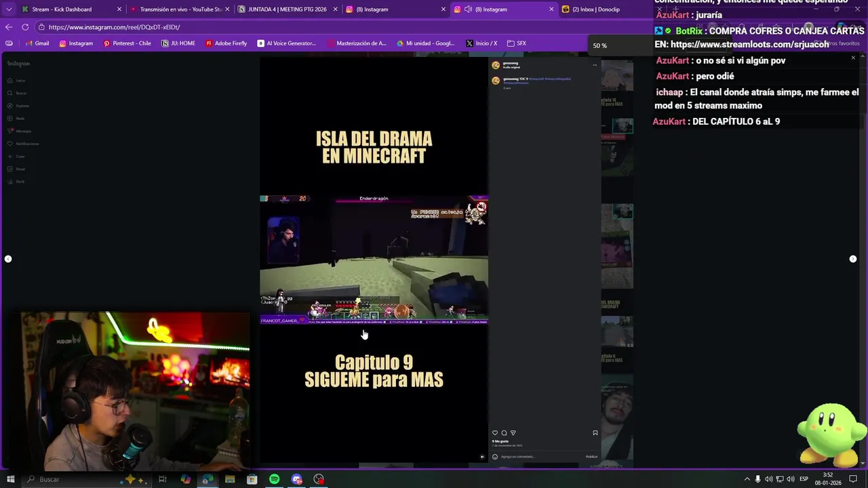
Task: Open the taskbar clock and date
Action: pyautogui.click(x=829, y=479)
